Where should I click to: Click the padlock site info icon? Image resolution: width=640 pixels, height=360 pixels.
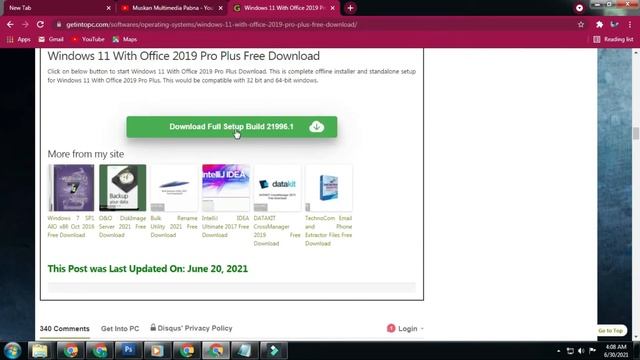(59, 24)
